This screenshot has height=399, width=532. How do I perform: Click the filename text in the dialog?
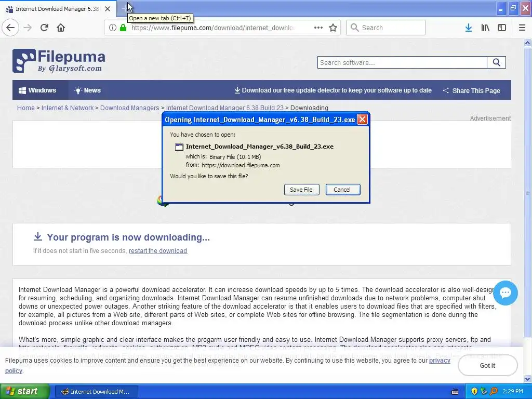click(260, 147)
